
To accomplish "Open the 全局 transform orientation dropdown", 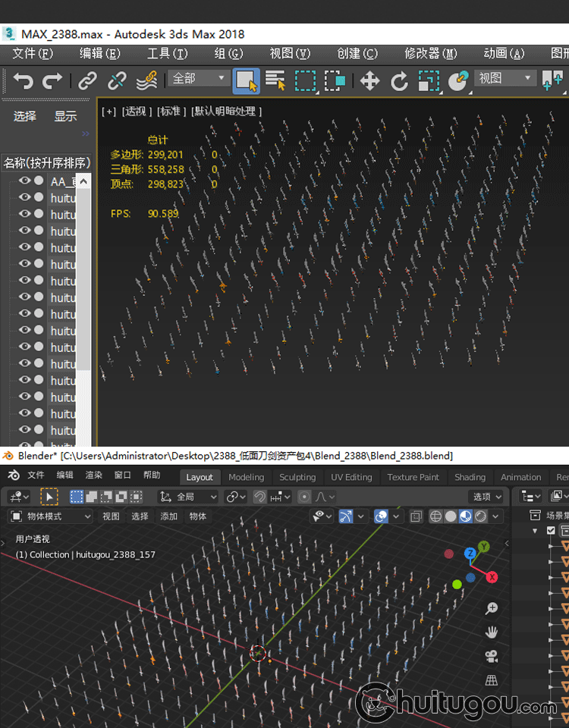I will click(x=188, y=497).
